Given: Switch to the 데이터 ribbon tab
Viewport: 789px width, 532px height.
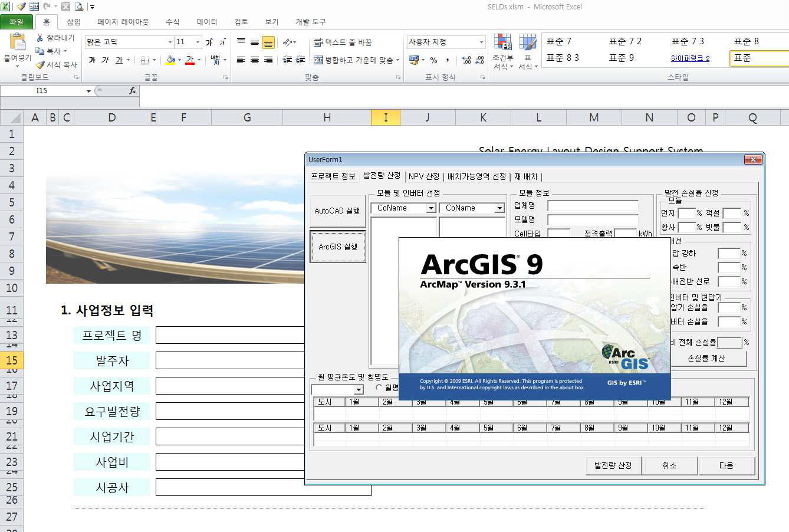Looking at the screenshot, I should pos(207,22).
